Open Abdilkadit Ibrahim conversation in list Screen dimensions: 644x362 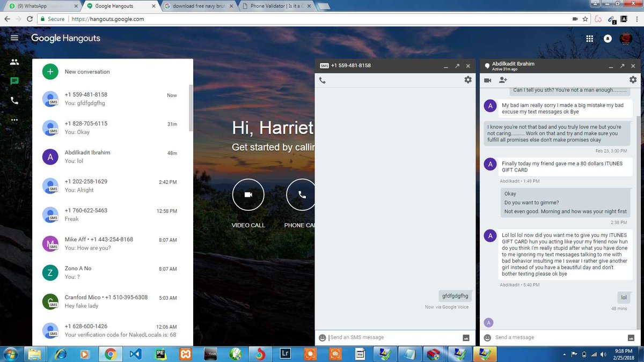[x=111, y=157]
